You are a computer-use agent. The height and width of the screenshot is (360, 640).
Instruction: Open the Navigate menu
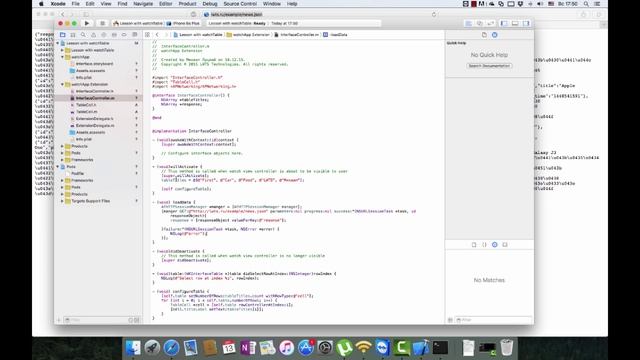[143, 4]
